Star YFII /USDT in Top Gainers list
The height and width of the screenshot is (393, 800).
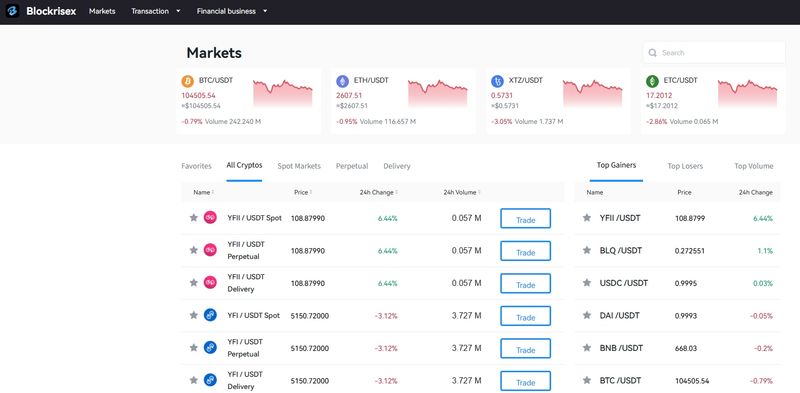click(x=587, y=218)
